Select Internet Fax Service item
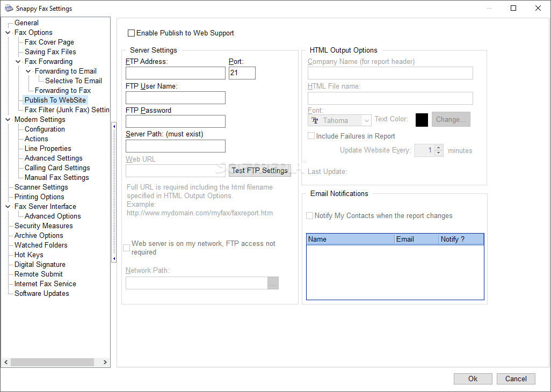551x392 pixels. (45, 284)
